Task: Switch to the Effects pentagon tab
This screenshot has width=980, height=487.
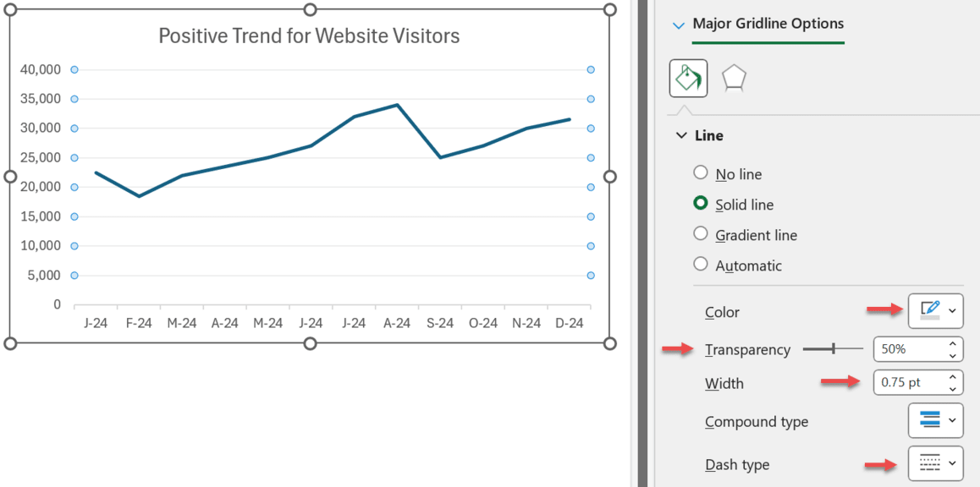Action: (x=734, y=79)
